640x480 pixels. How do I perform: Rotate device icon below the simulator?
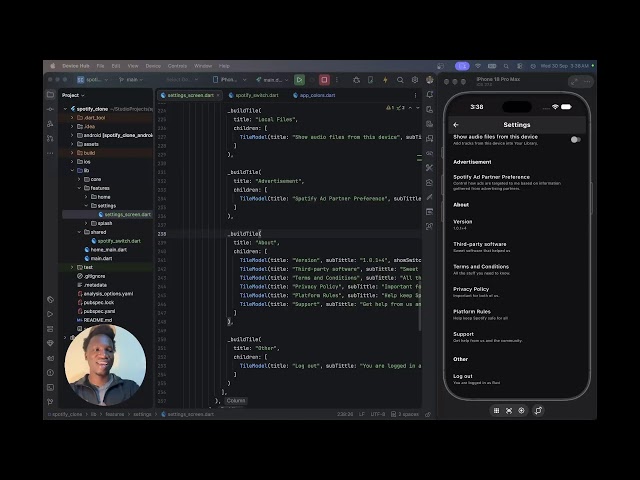538,411
